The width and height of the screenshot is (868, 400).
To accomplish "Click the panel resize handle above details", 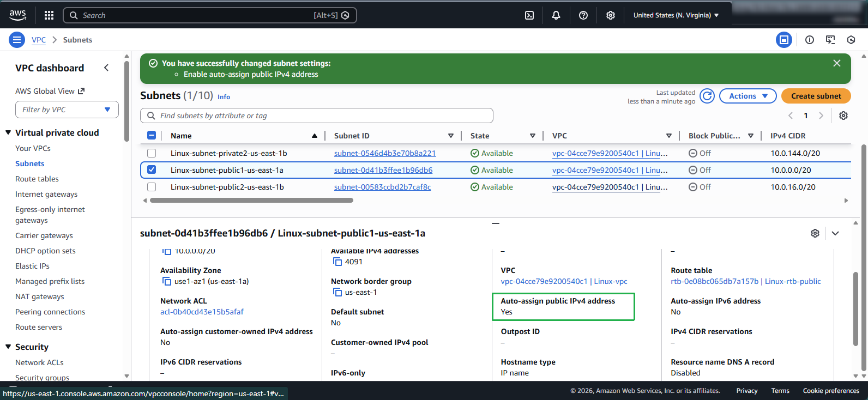I will pyautogui.click(x=496, y=223).
